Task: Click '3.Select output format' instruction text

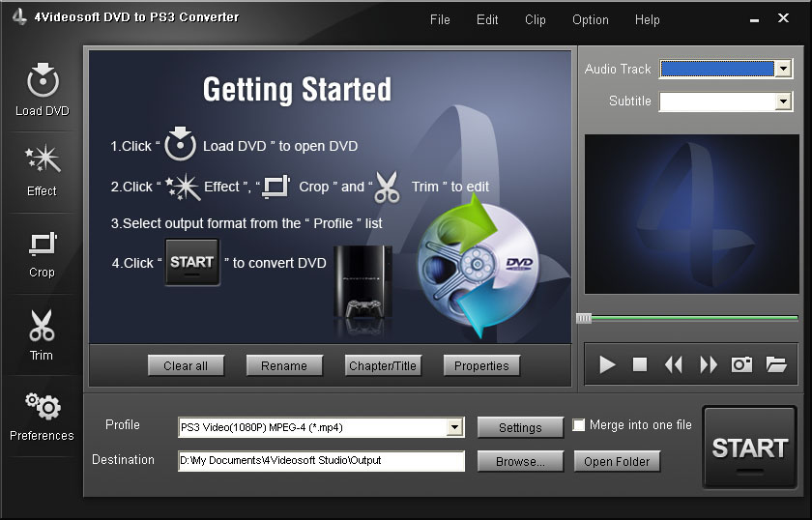Action: click(246, 223)
